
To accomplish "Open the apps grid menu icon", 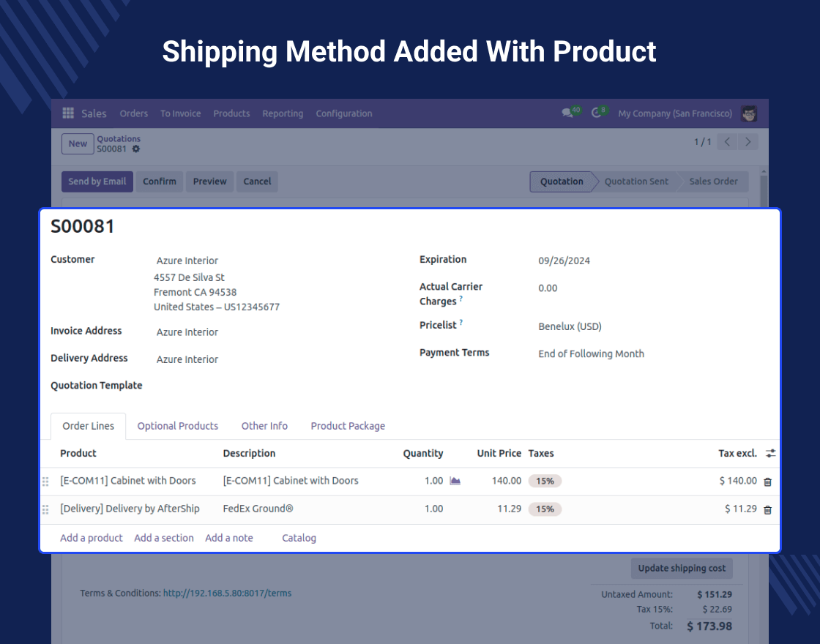I will point(68,113).
